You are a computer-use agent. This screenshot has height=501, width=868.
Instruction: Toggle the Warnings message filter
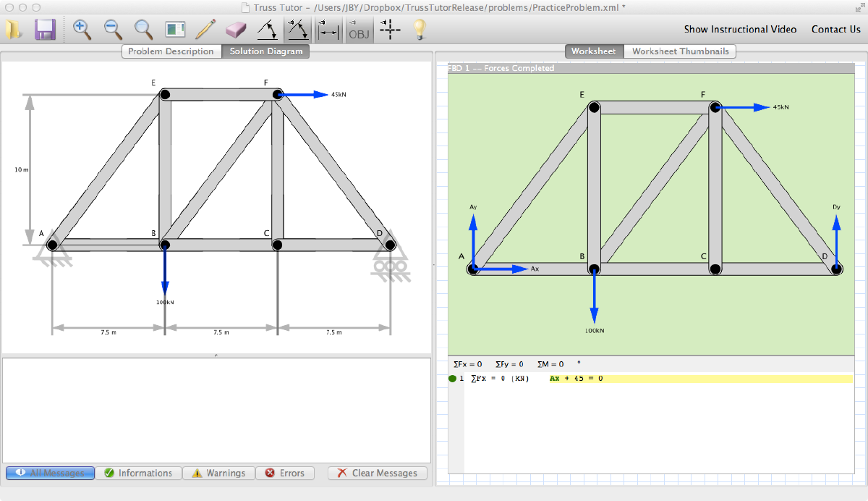click(x=218, y=473)
